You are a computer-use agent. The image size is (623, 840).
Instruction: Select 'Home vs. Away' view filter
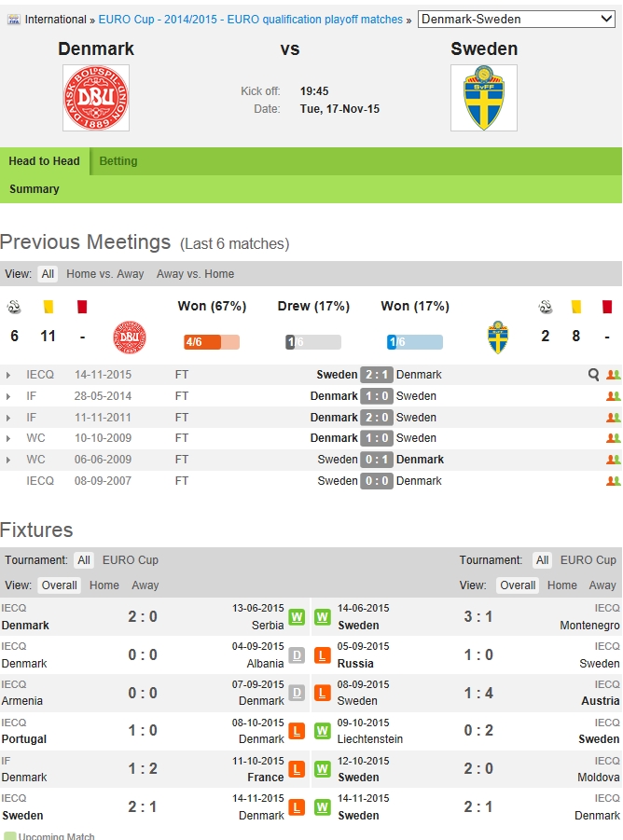pos(104,274)
